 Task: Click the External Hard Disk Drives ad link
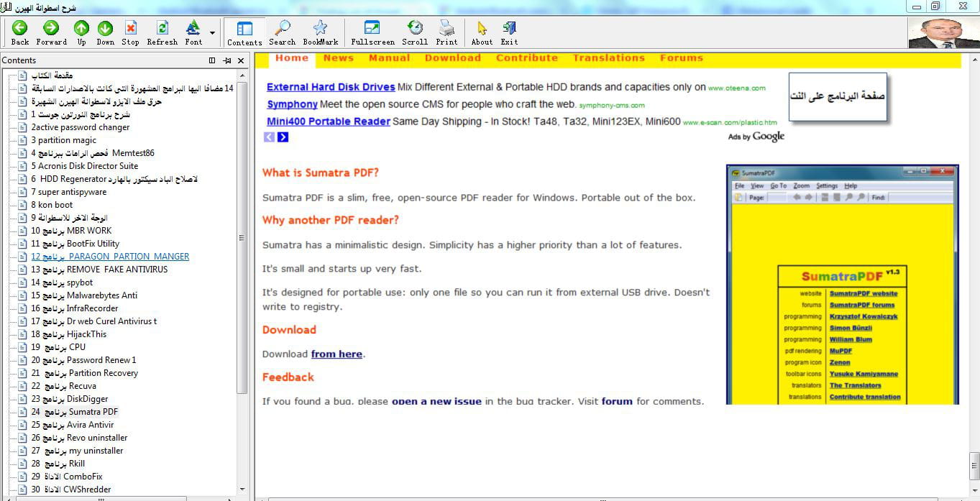[331, 87]
